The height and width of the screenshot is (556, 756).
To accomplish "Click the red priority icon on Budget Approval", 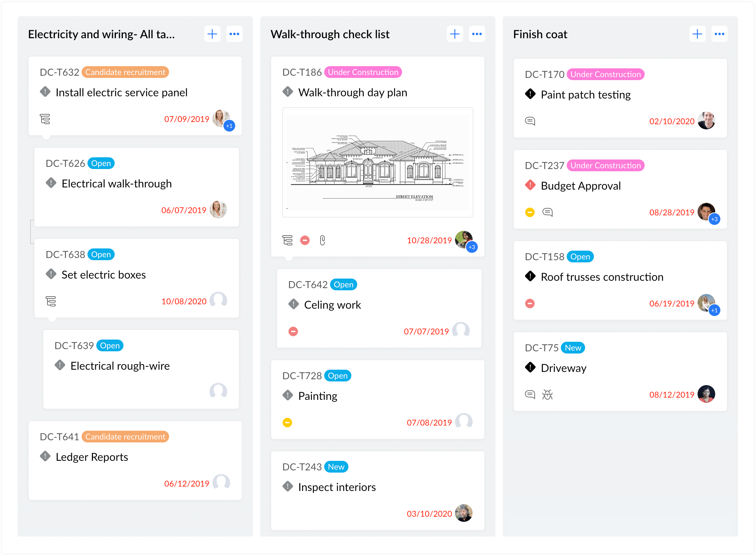I will [530, 185].
